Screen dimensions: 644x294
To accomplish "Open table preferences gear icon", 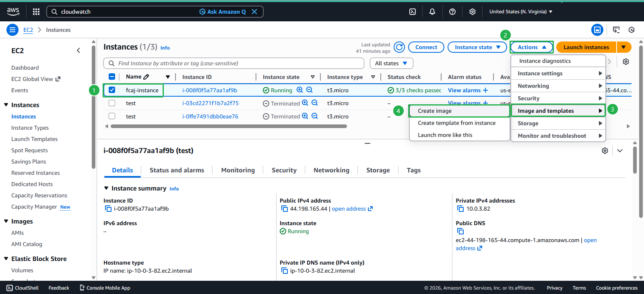I will (x=626, y=62).
